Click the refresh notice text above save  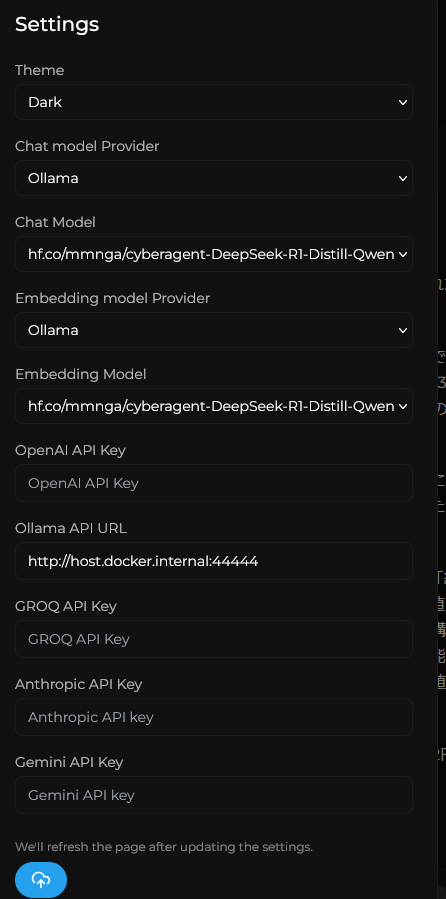pos(164,847)
